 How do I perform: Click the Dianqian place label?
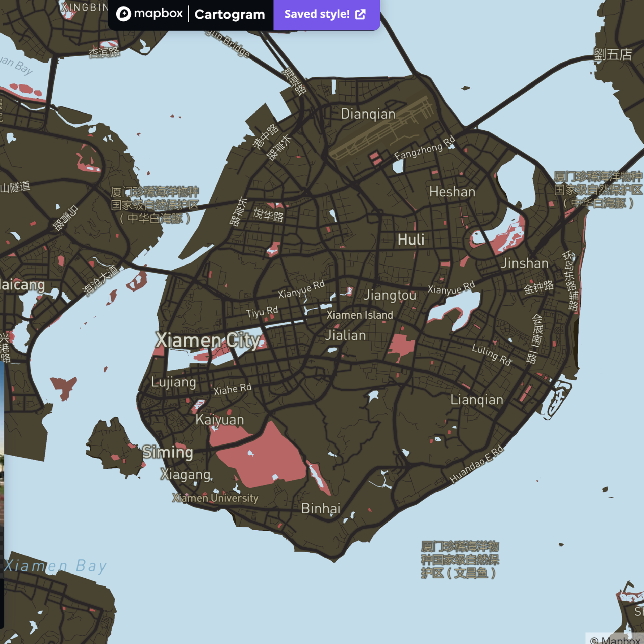point(368,114)
